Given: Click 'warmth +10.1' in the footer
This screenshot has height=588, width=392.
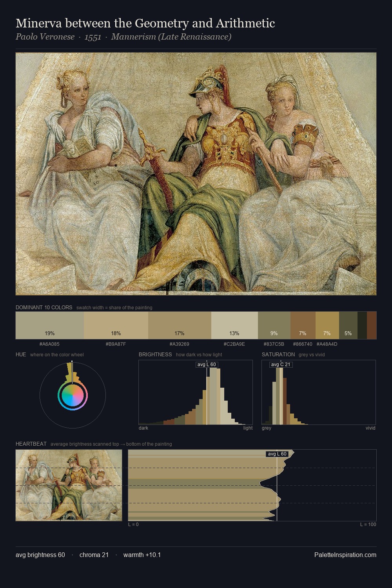Looking at the screenshot, I should click(142, 555).
